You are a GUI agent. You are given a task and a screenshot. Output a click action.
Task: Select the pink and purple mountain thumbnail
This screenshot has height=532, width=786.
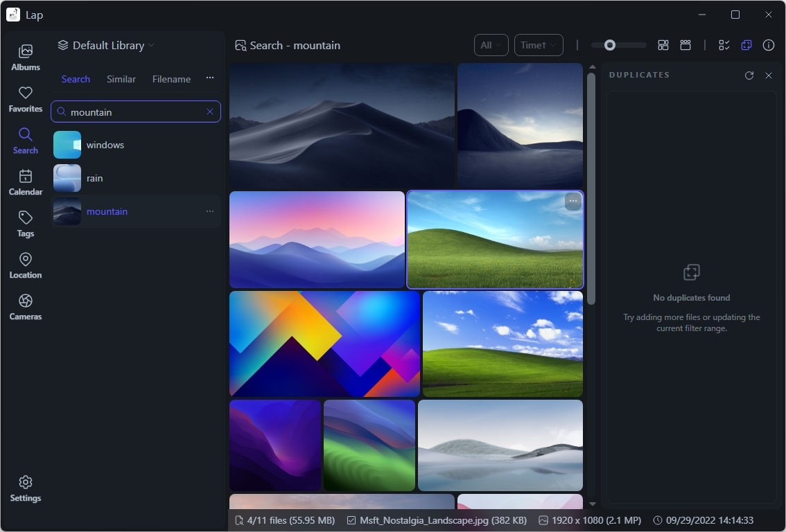[317, 240]
